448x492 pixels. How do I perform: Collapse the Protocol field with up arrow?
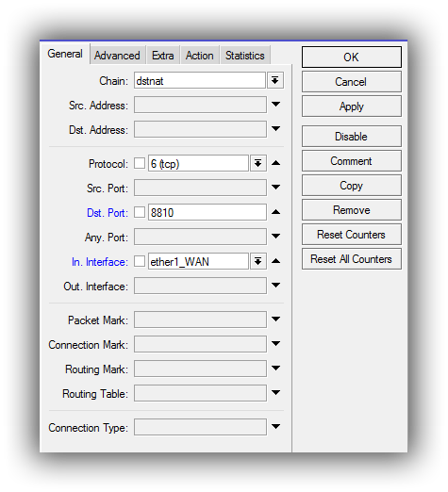click(x=275, y=163)
